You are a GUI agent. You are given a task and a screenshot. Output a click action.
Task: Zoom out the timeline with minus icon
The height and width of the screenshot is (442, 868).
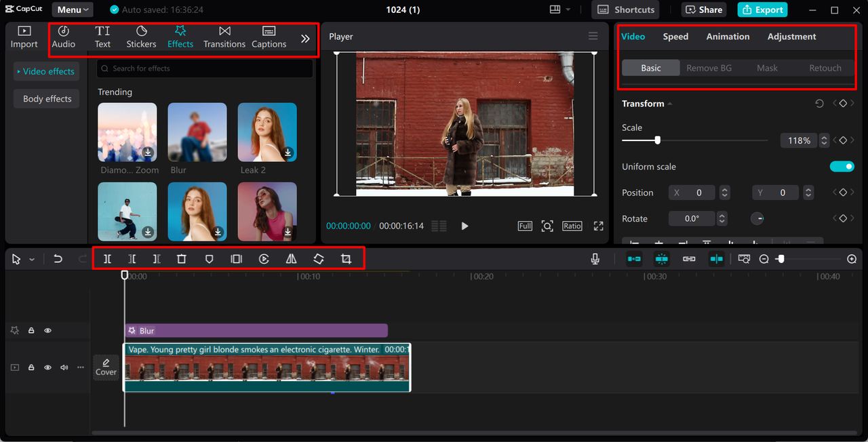pyautogui.click(x=764, y=259)
